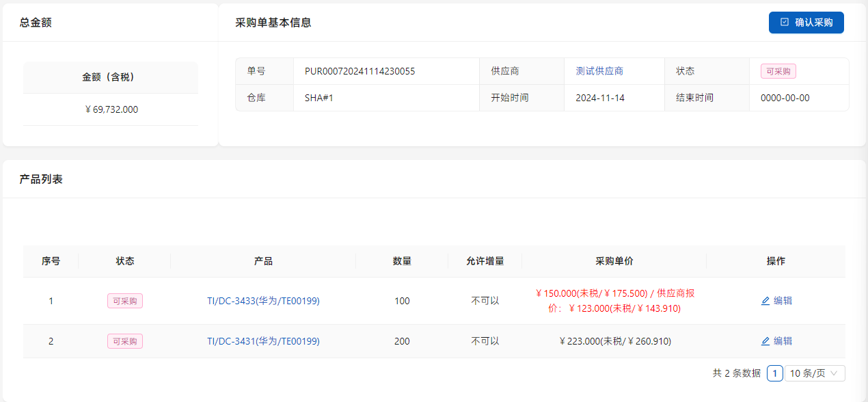Click the checkmark icon in 确认采购 button
Viewport: 868px width, 402px height.
[785, 23]
